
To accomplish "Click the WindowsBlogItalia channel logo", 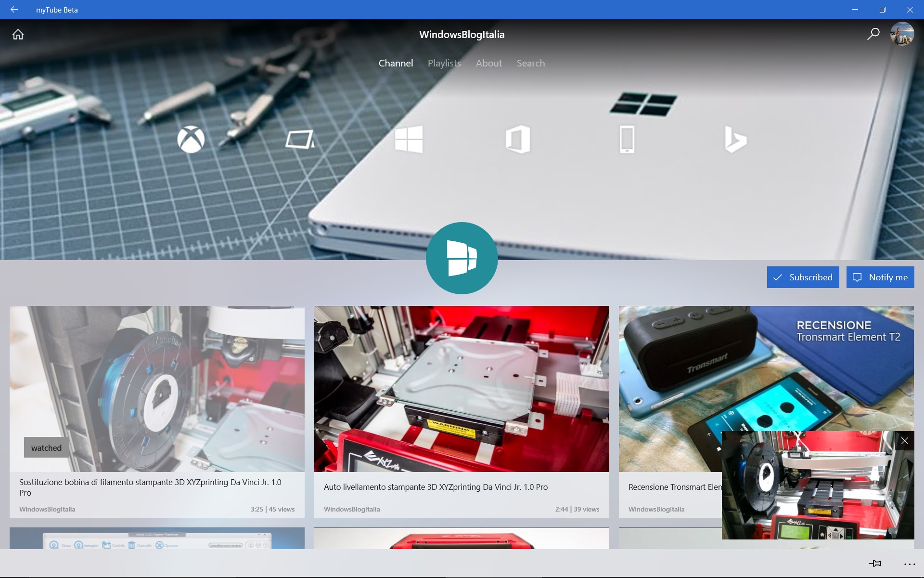I will 462,258.
